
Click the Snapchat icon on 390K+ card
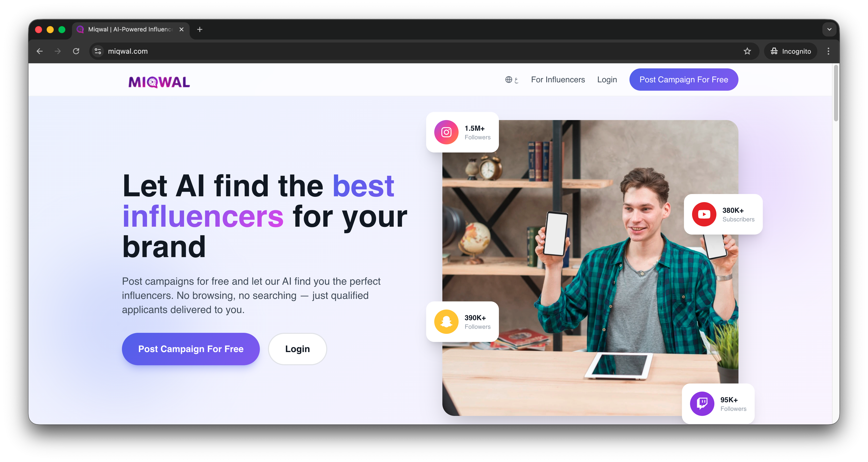point(446,322)
